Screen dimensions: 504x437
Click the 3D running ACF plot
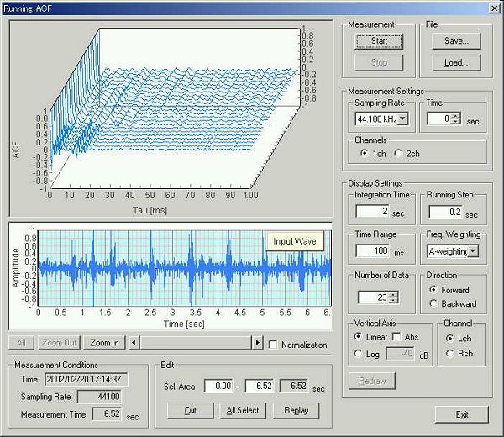click(171, 118)
